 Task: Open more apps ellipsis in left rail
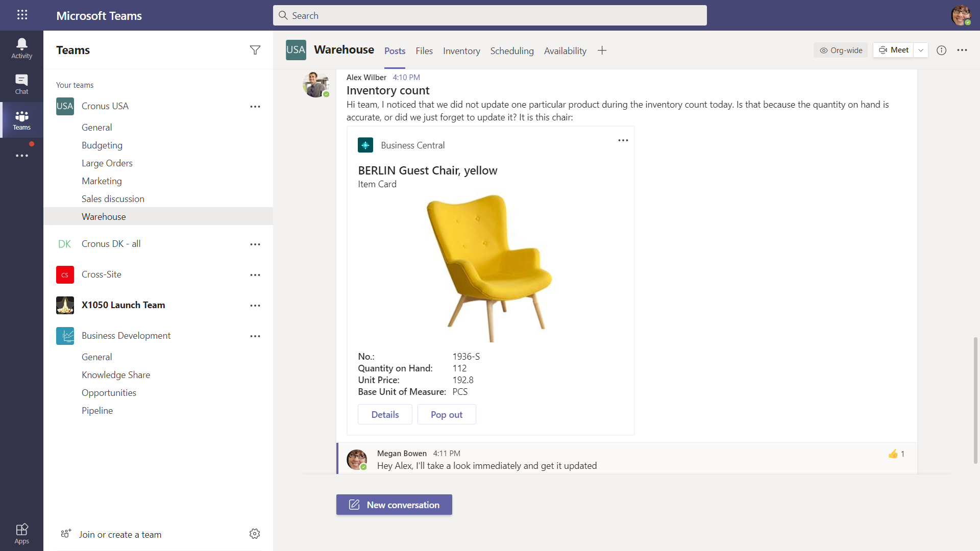coord(21,155)
